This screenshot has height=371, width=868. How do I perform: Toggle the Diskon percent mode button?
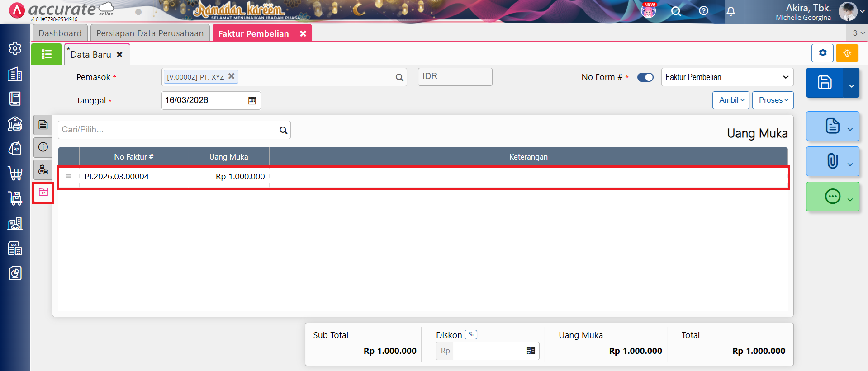pos(471,335)
